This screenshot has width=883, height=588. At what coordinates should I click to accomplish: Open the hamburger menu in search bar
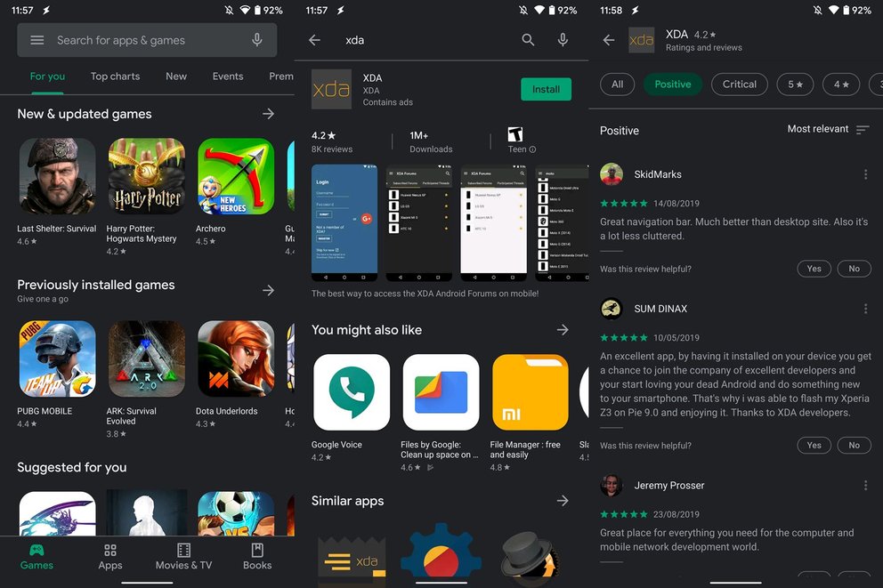click(36, 40)
